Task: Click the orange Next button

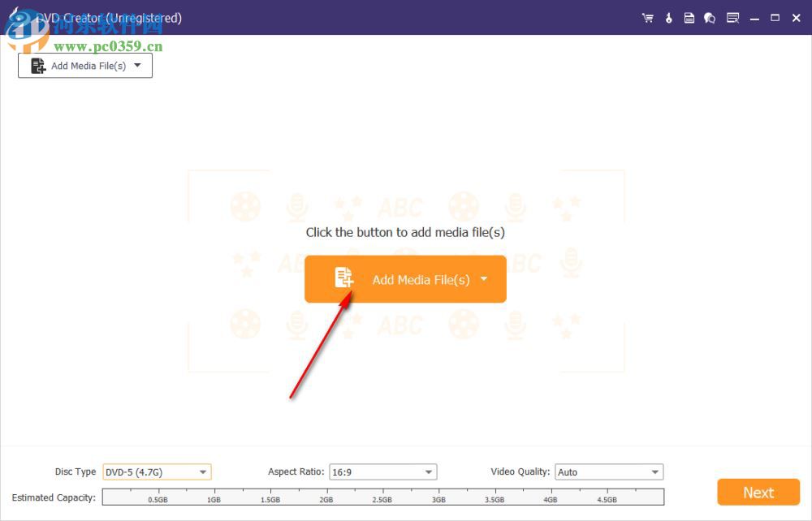Action: pyautogui.click(x=758, y=492)
